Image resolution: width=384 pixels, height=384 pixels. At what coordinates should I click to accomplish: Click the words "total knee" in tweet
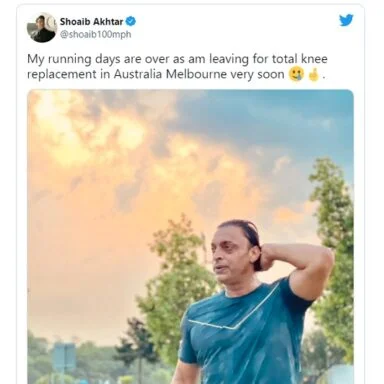point(300,59)
